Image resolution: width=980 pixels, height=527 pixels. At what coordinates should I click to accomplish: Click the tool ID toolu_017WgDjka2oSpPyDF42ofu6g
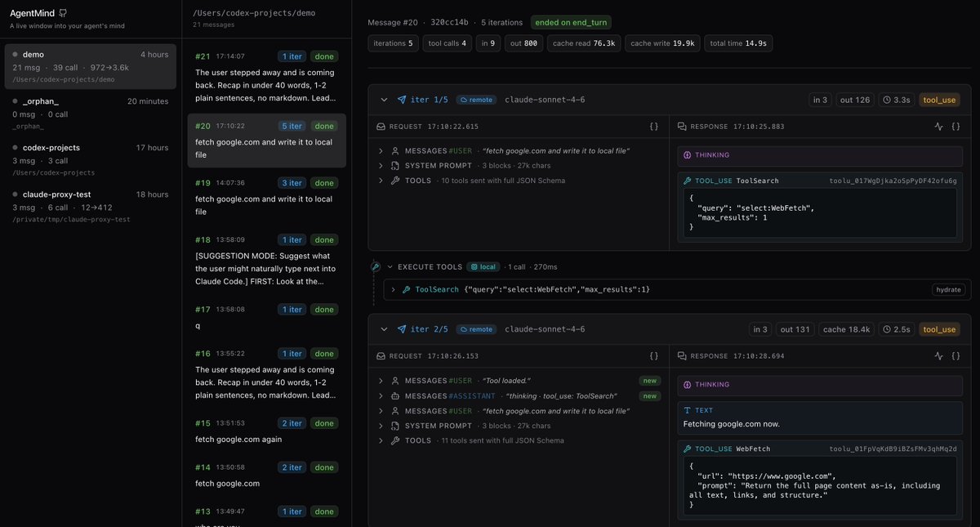(893, 181)
